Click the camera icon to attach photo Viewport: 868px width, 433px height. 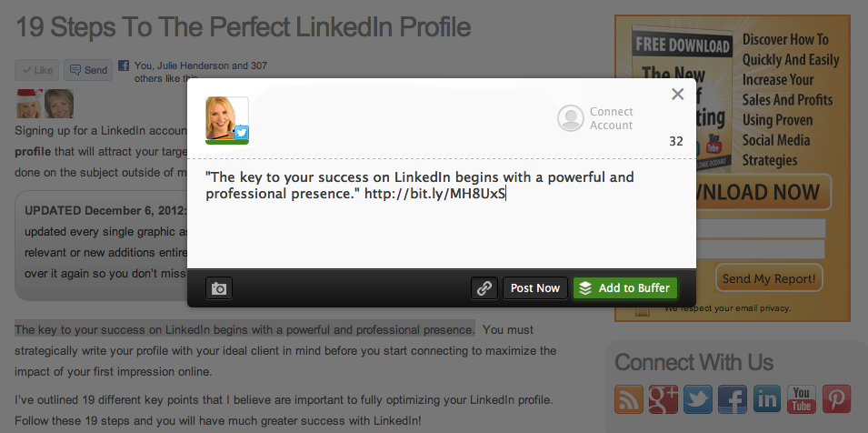(x=219, y=288)
